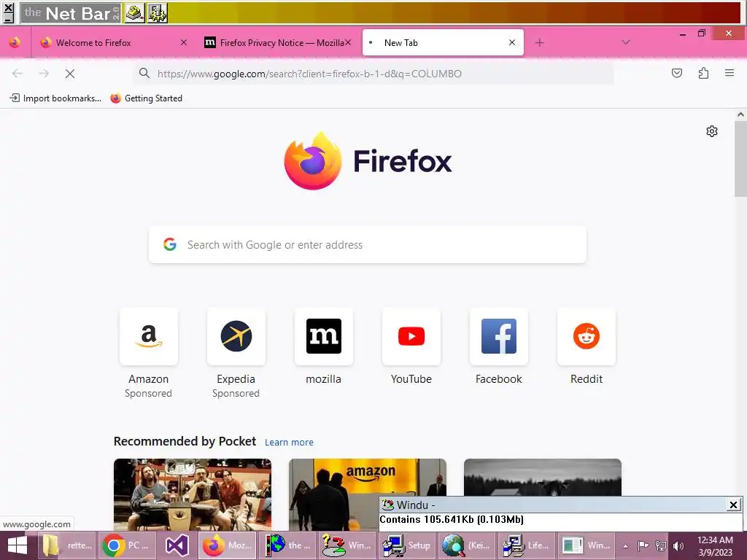Open the Pocket story with bowling alley photo

click(193, 494)
